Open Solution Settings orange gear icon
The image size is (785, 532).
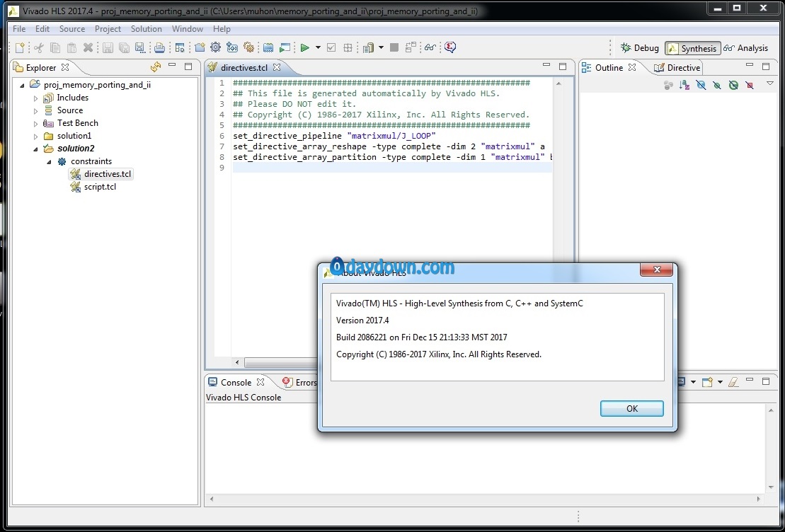(249, 47)
